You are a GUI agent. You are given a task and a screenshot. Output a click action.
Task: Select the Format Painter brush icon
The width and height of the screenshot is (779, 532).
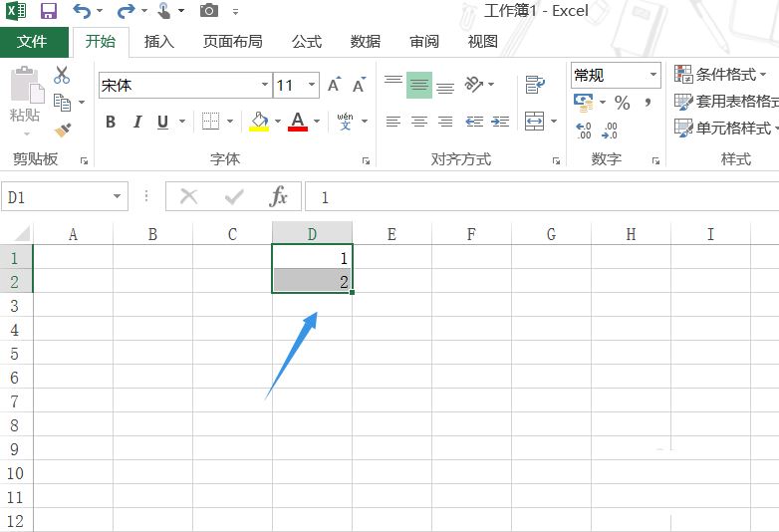tap(62, 130)
